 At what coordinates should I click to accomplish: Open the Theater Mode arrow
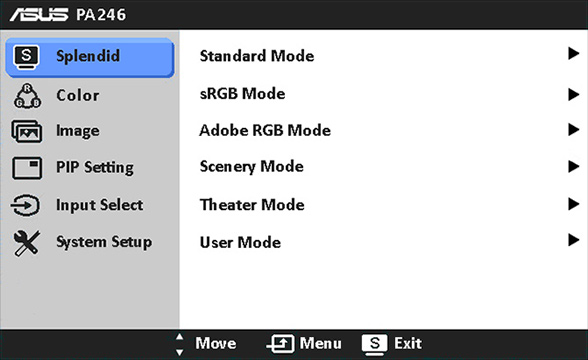[573, 204]
